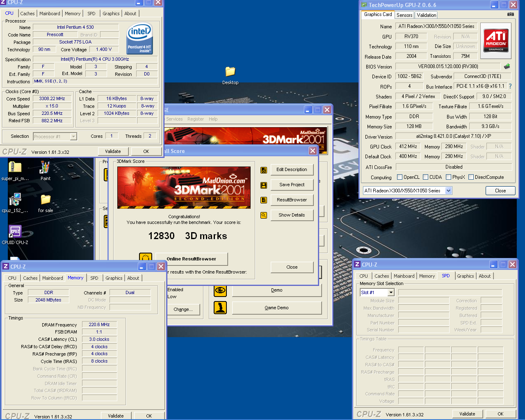
Task: Click the Save Project floppy icon
Action: 264,185
